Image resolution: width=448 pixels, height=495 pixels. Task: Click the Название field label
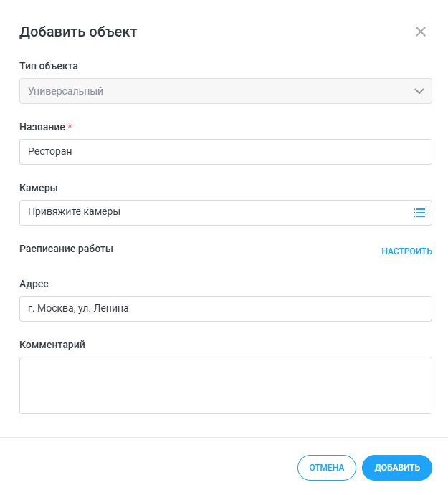click(x=42, y=127)
